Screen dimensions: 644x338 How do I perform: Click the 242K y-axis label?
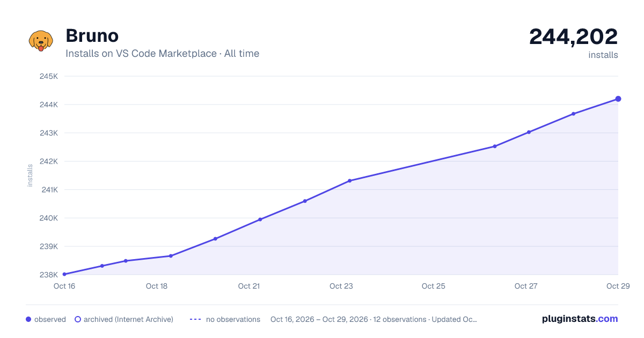click(49, 161)
